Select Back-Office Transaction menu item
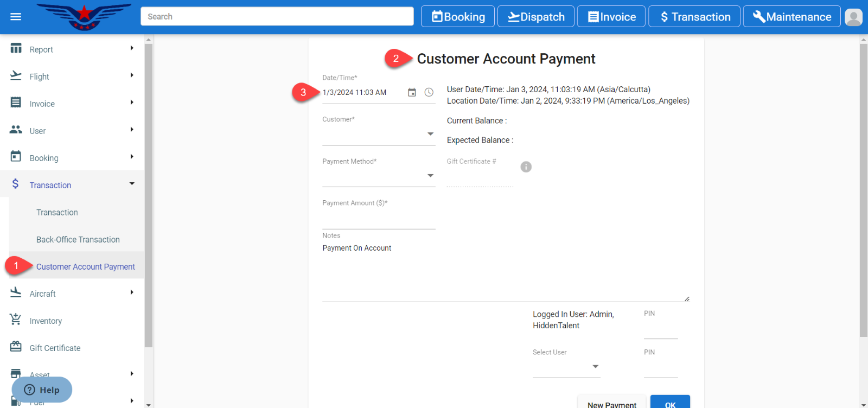Screen dimensions: 868x408 [78, 239]
